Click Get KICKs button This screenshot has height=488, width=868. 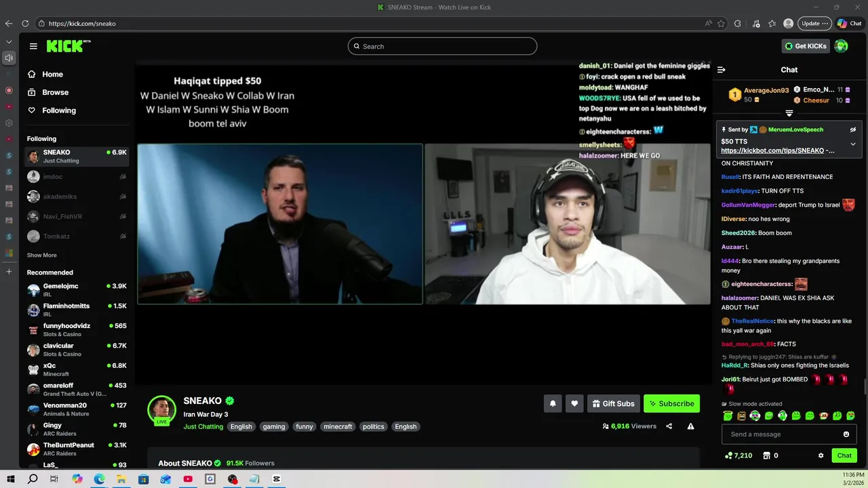806,46
